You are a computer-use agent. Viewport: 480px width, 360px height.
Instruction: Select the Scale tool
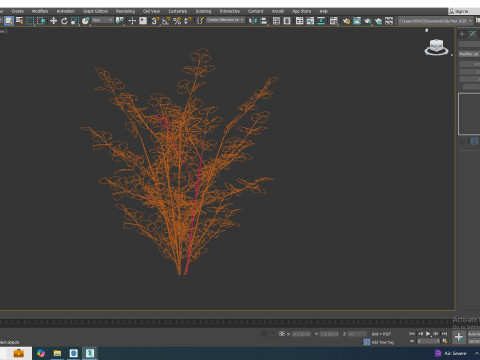point(75,21)
